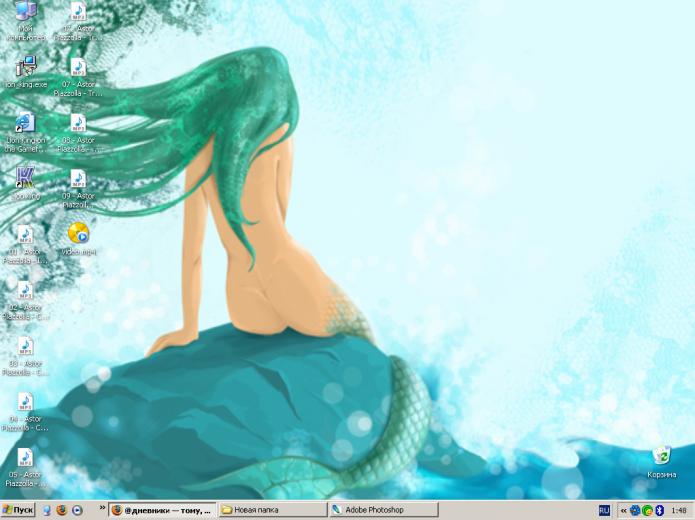Expand the quick launch overflow chevron
695x520 pixels.
[x=103, y=508]
